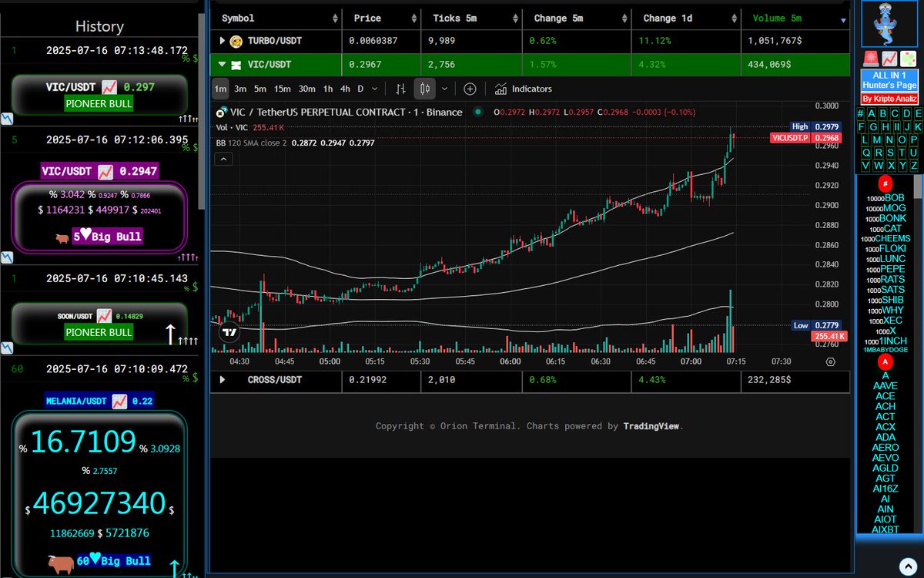Click the TURBO coin icon
This screenshot has width=924, height=578.
click(x=236, y=40)
